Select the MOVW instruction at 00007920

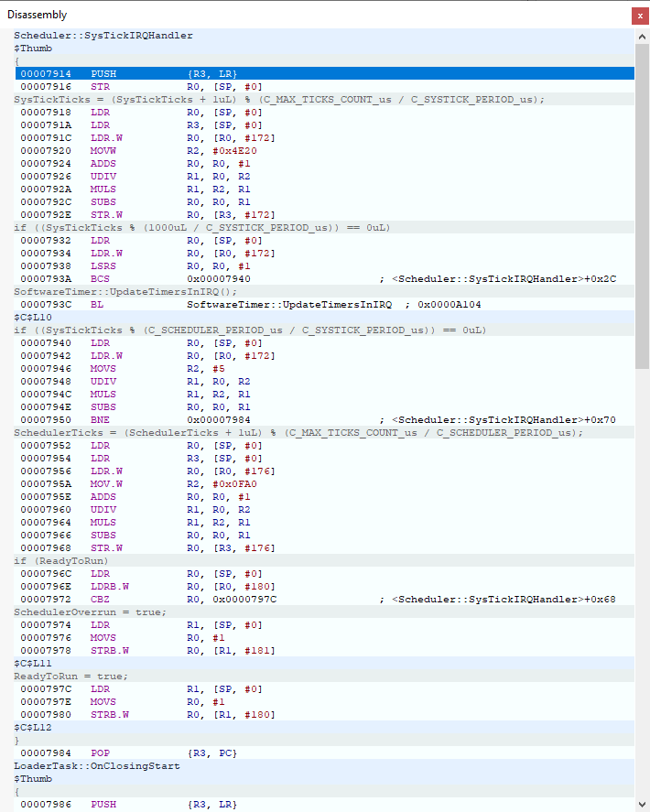[x=324, y=151]
